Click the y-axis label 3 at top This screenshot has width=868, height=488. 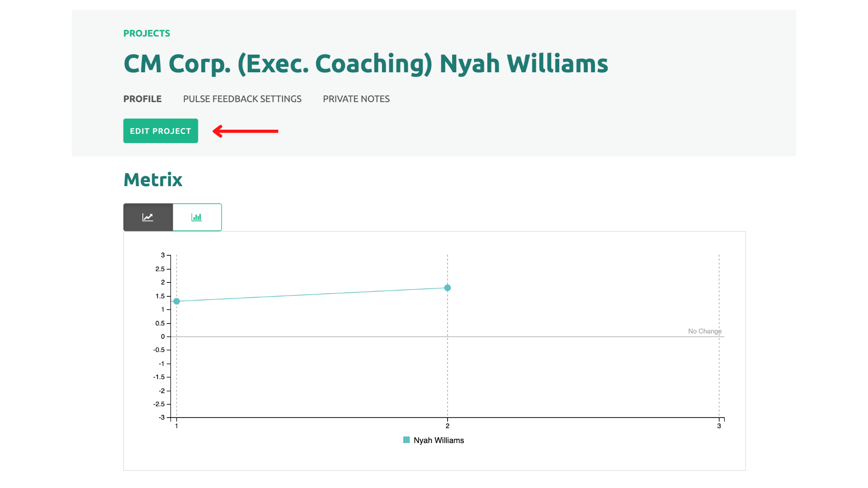163,255
